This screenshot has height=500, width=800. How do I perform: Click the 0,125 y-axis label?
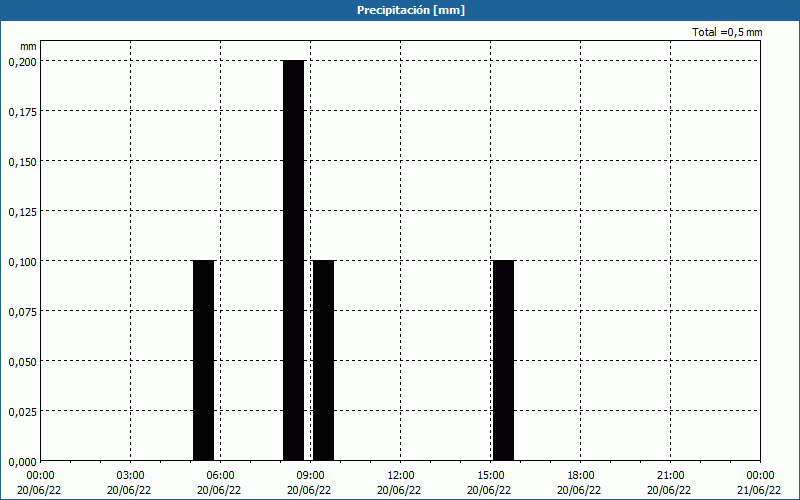(x=22, y=212)
